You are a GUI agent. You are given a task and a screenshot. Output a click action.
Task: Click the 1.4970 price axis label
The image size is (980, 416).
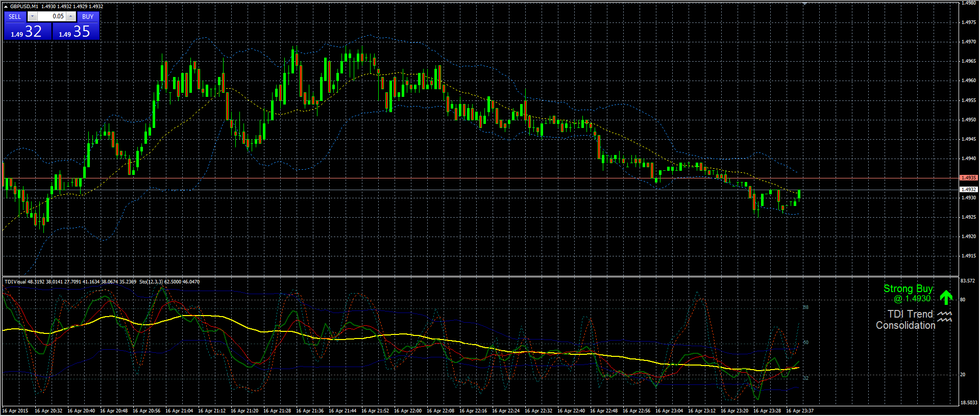point(969,42)
